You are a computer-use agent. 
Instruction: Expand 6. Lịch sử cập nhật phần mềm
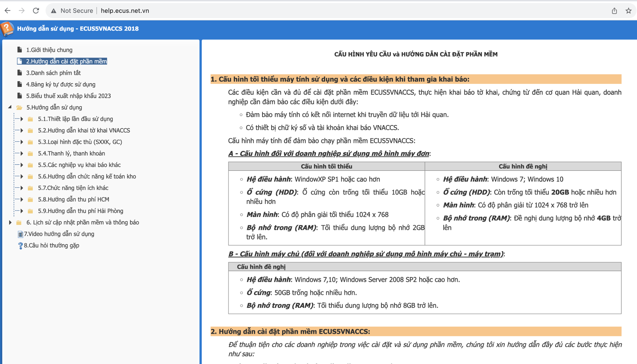click(x=10, y=222)
